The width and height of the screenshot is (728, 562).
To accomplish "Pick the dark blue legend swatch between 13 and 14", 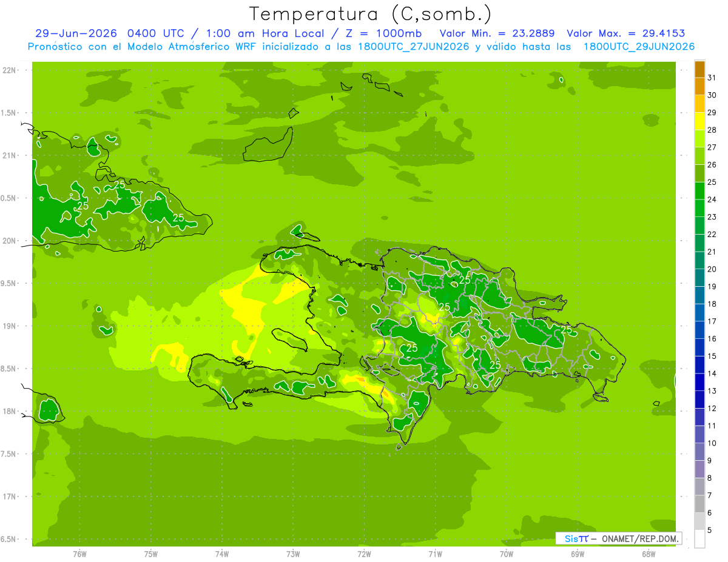I will [699, 382].
